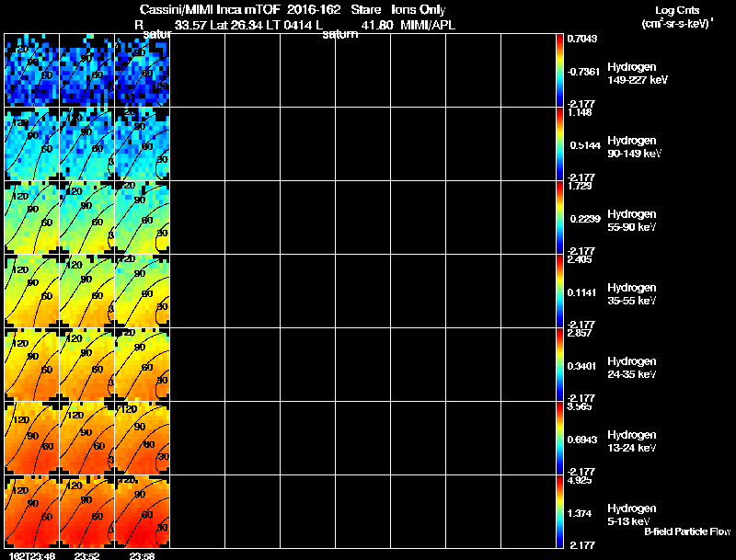Click the 0.7043 top scale value
The height and width of the screenshot is (560, 736).
582,39
